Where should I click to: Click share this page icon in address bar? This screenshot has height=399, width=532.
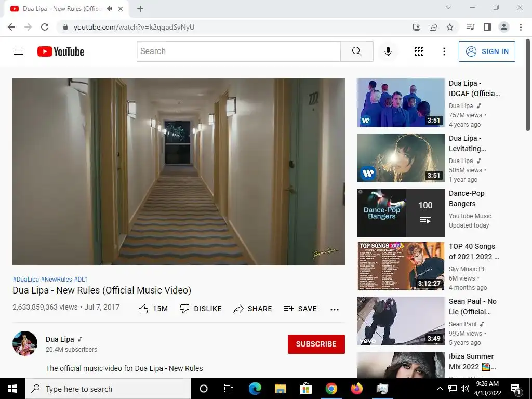point(433,27)
